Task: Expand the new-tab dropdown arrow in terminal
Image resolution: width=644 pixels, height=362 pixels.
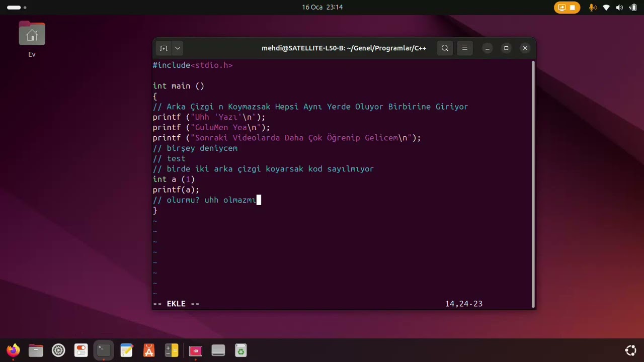Action: click(x=178, y=48)
